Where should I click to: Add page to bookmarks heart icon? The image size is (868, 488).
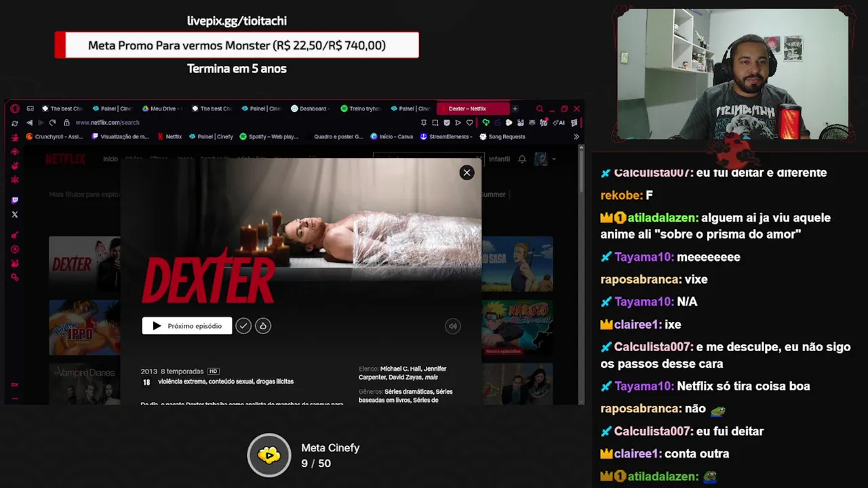[x=469, y=123]
